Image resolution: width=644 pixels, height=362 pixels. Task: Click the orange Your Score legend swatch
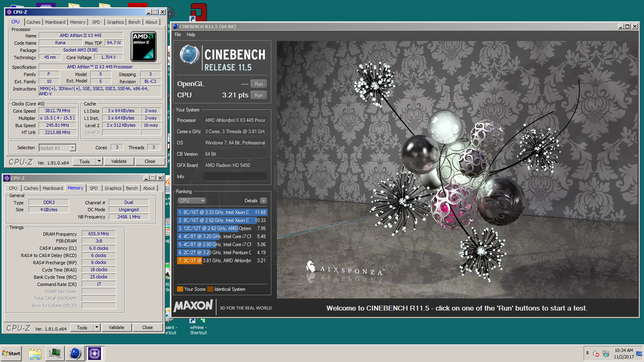180,289
